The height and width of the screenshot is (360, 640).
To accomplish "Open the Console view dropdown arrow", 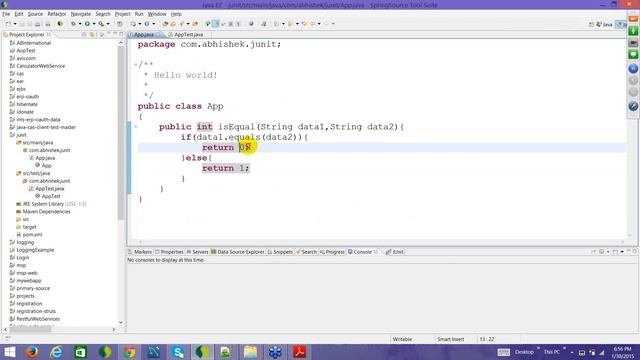I will tap(622, 252).
